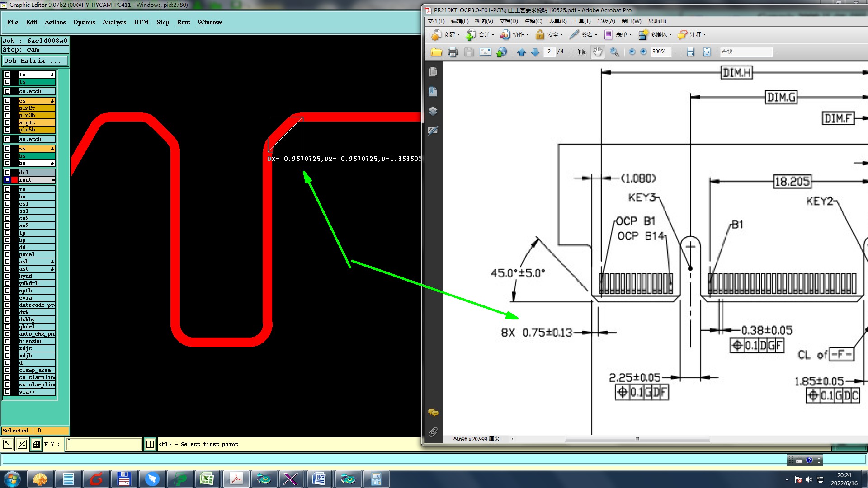
Task: Open the 300% zoom level dropdown
Action: [674, 52]
